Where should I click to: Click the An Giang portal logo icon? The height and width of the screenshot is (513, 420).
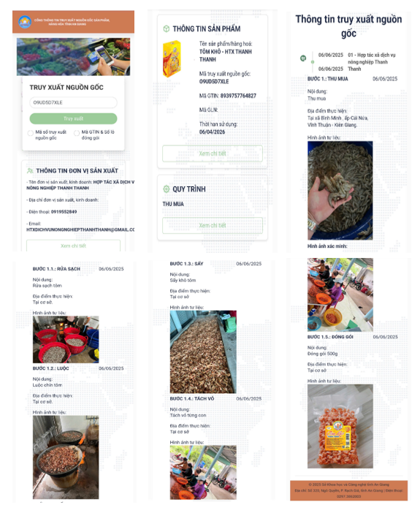click(25, 22)
